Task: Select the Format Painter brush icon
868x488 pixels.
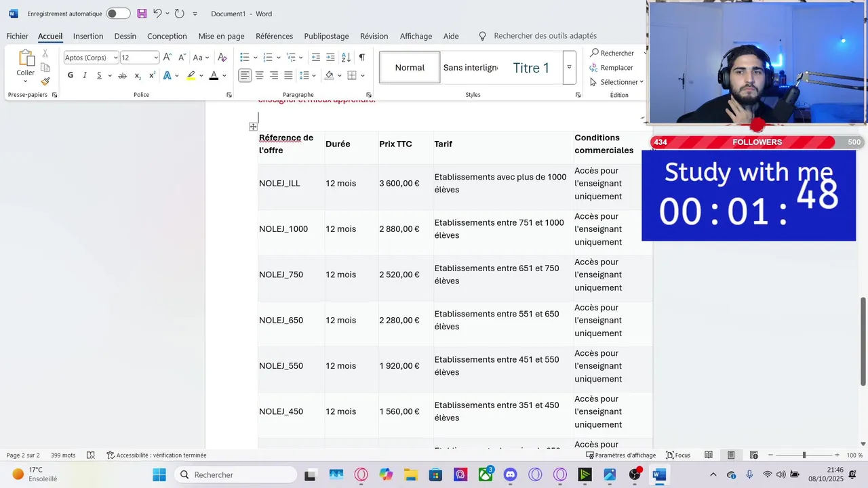Action: (45, 81)
